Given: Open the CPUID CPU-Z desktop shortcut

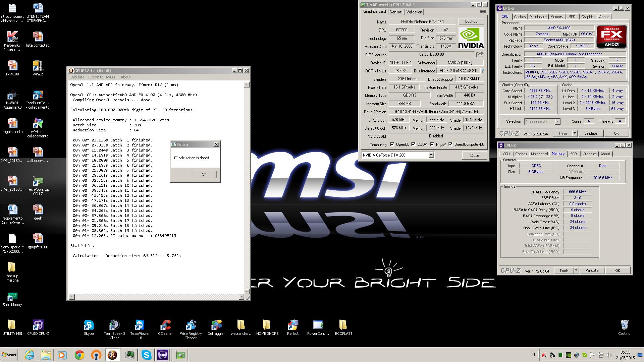Looking at the screenshot, I should point(38,327).
